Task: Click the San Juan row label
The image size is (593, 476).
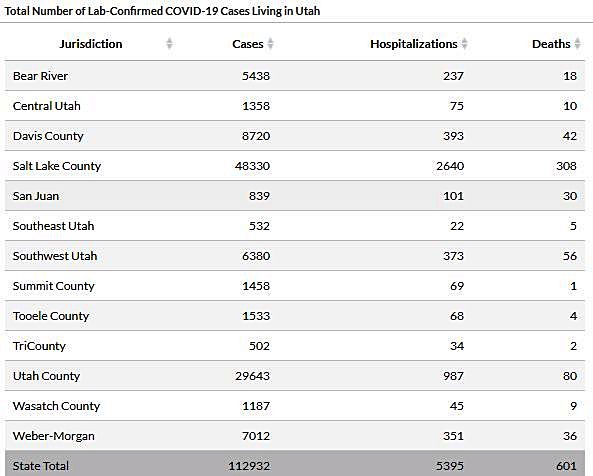Action: pos(36,196)
